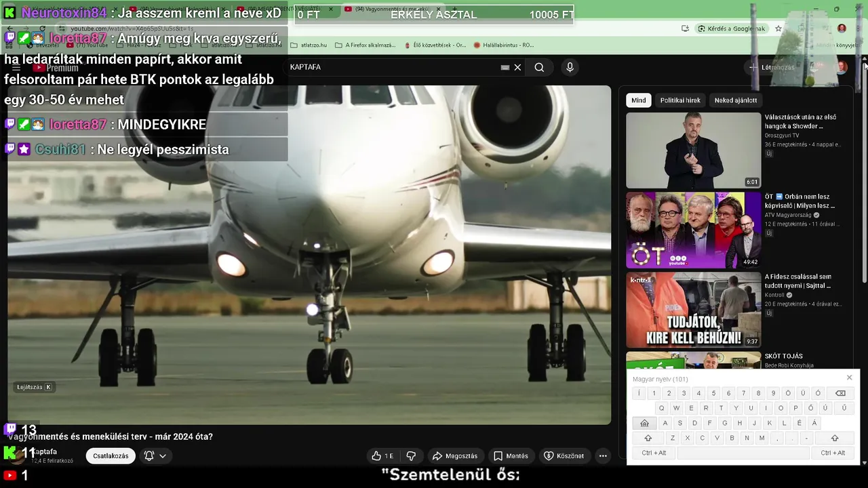
Task: Toggle the on-screen keyboard icon in search box
Action: coord(505,67)
